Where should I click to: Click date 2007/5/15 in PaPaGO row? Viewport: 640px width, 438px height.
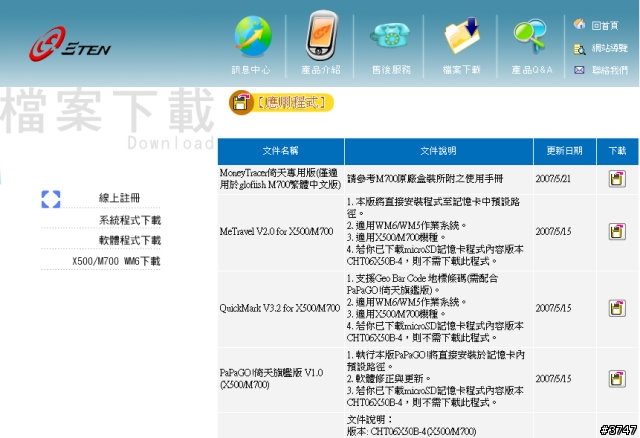point(553,379)
